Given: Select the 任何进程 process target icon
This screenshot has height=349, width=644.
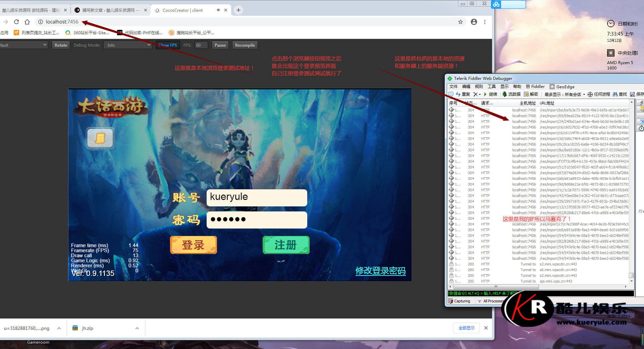Looking at the screenshot, I should point(590,94).
